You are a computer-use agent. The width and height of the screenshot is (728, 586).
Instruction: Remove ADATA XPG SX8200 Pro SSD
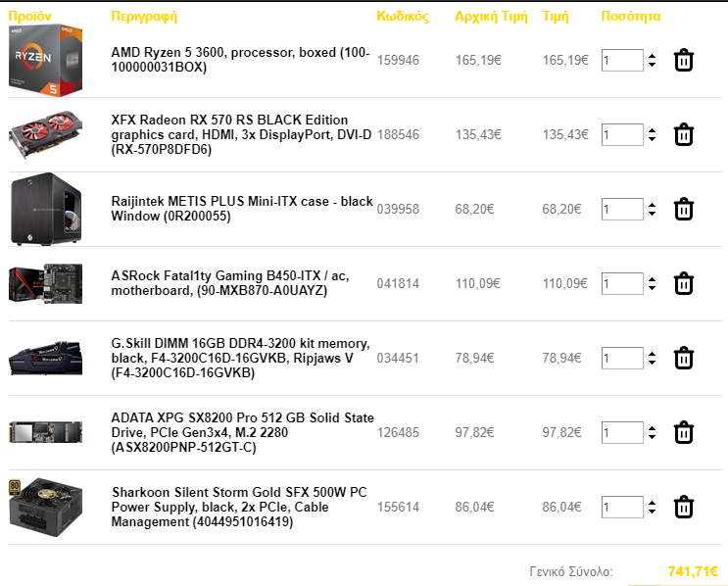pos(684,432)
